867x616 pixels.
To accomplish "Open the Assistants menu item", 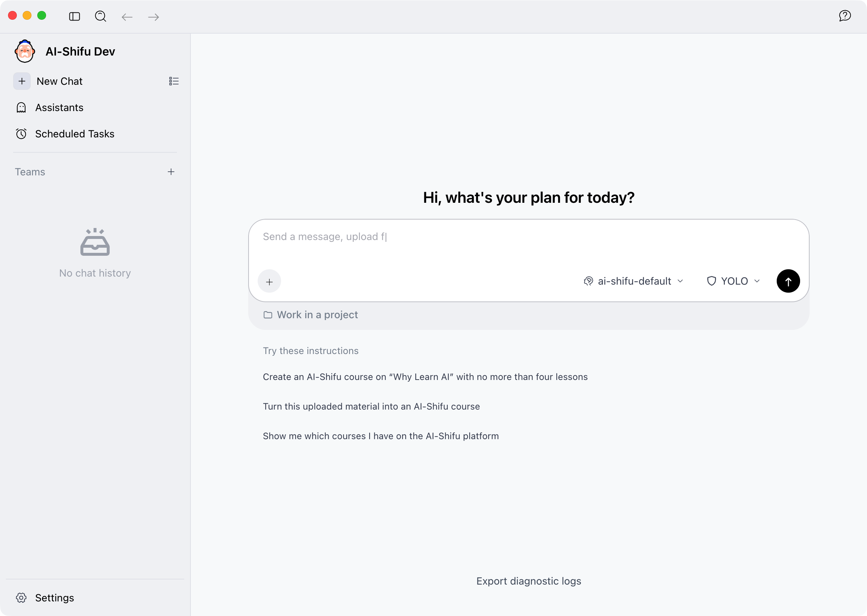I will (x=95, y=108).
